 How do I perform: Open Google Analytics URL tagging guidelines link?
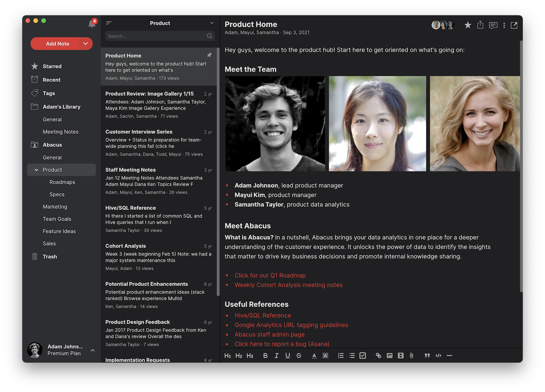click(291, 325)
